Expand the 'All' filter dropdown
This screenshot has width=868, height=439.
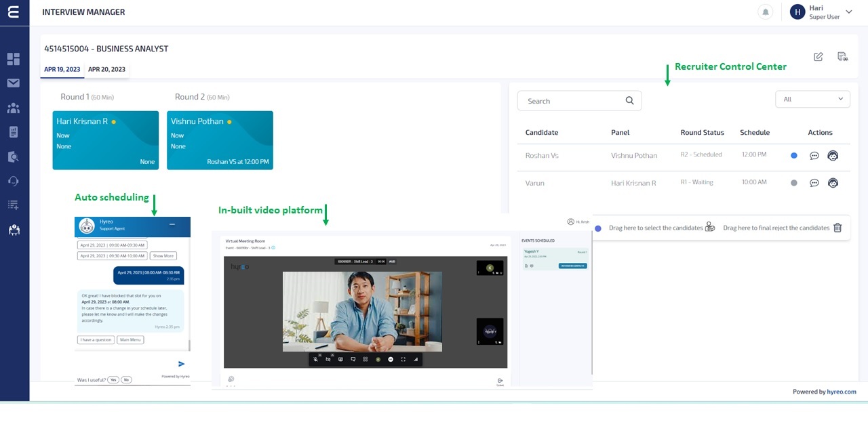tap(812, 99)
